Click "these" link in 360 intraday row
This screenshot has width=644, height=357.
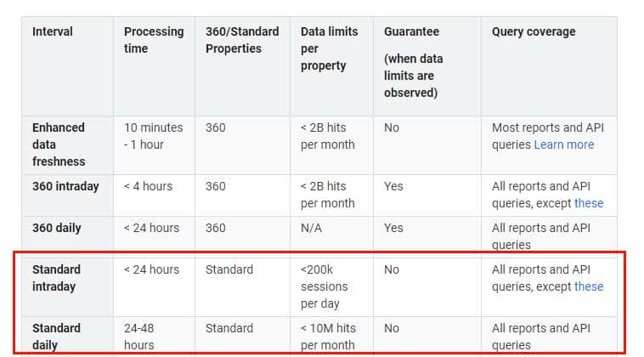589,203
